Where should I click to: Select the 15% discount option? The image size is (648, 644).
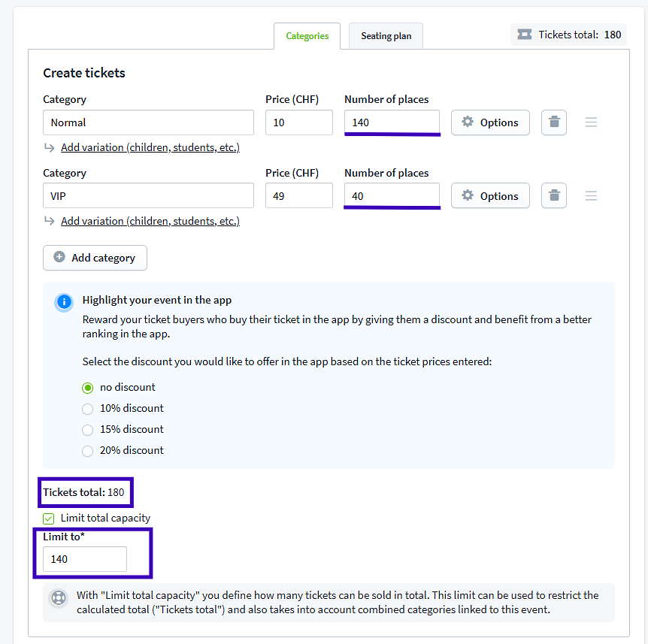[88, 430]
